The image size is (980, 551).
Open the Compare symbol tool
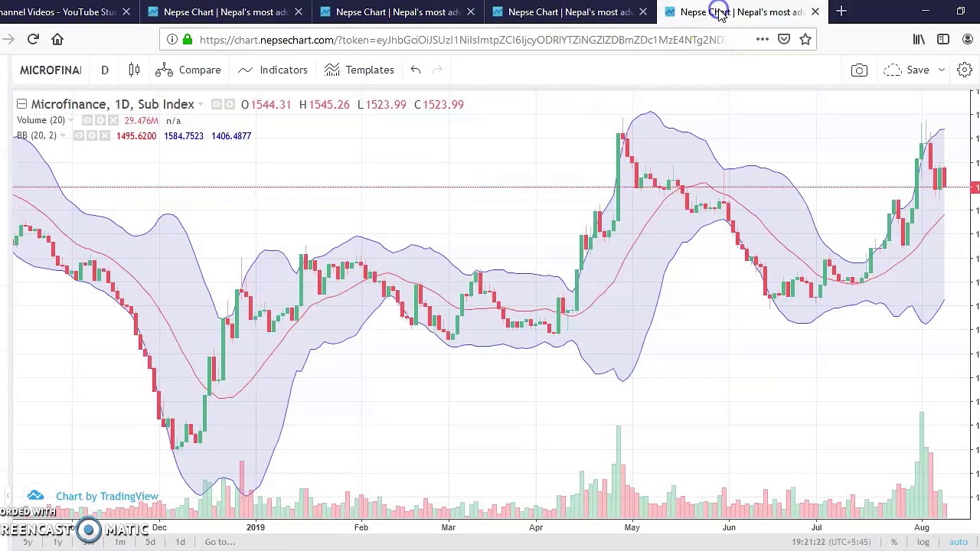click(x=188, y=70)
